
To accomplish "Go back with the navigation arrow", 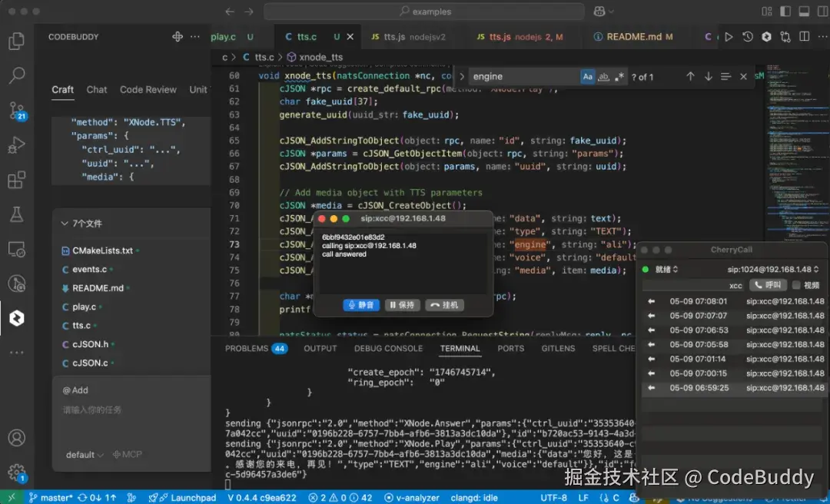I will pyautogui.click(x=229, y=11).
